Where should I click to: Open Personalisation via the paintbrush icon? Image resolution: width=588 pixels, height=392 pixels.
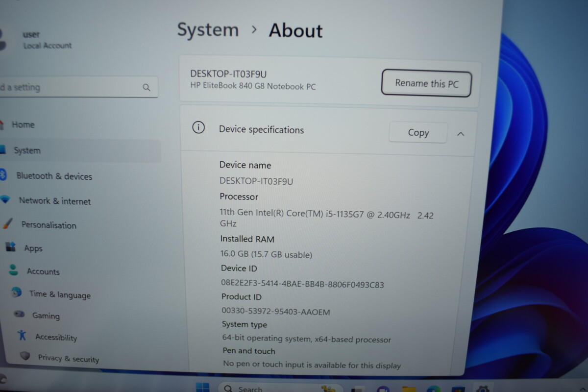pos(7,224)
